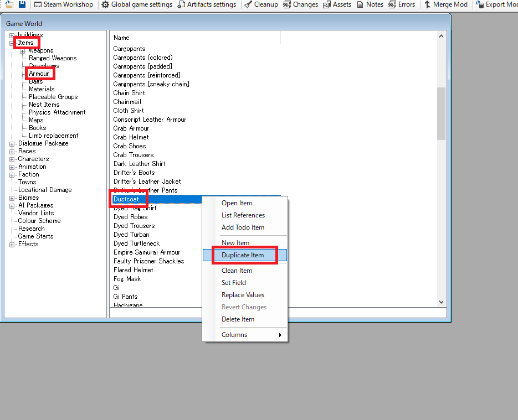Collapse the Items tree node
The width and height of the screenshot is (518, 420).
click(x=12, y=43)
